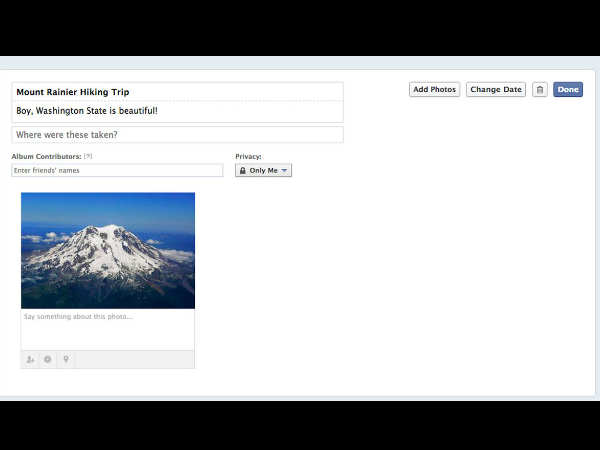Viewport: 600px width, 450px height.
Task: Click the location pin icon under the photo
Action: (66, 359)
